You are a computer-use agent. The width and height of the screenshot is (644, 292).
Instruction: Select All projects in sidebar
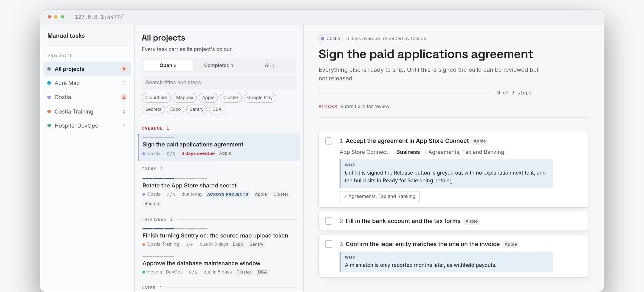[x=87, y=69]
